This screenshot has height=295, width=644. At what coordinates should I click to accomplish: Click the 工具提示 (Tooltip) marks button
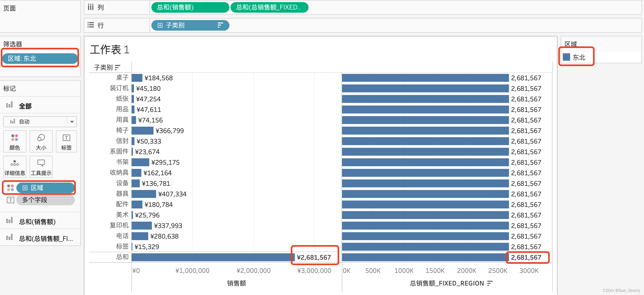coord(41,167)
